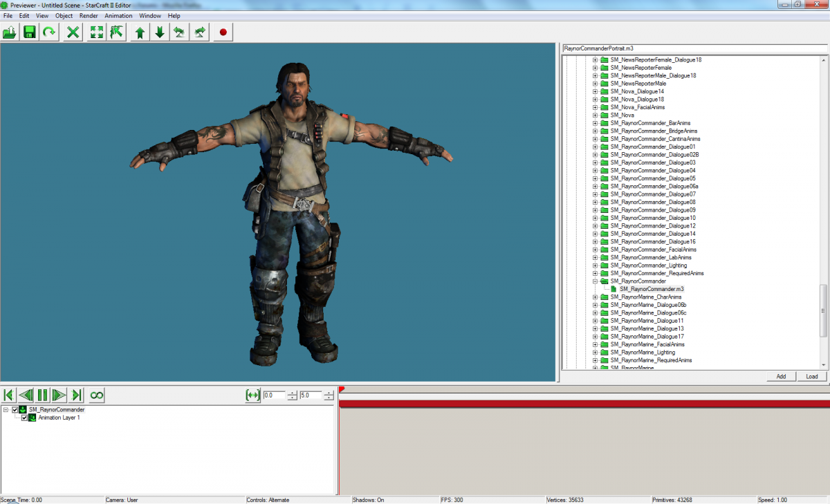
Task: Click the red timeline playhead flag
Action: click(x=342, y=390)
